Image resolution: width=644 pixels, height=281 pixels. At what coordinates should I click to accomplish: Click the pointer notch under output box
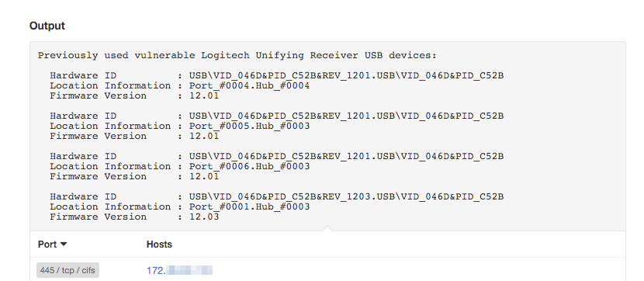pyautogui.click(x=327, y=228)
